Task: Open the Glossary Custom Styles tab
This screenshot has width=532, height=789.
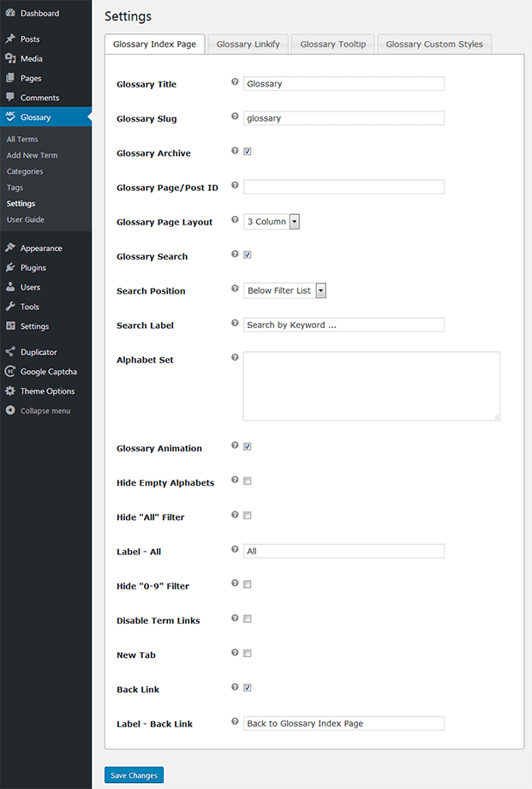Action: pos(434,43)
